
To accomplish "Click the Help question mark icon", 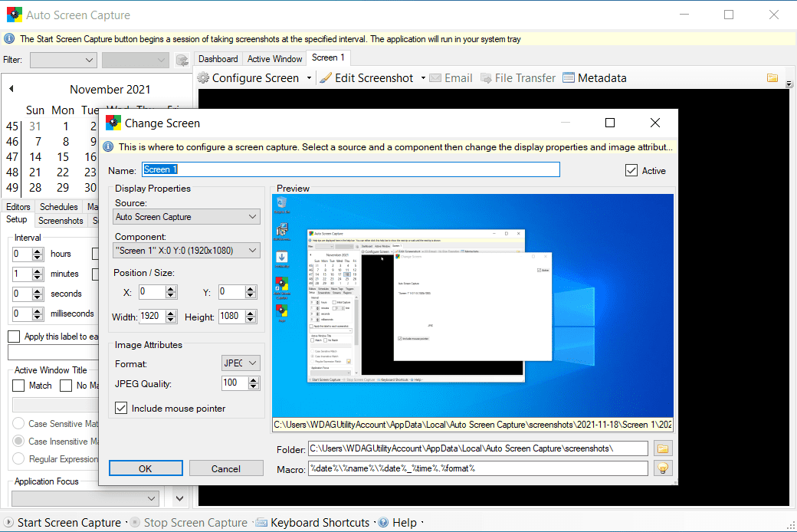I will 383,522.
